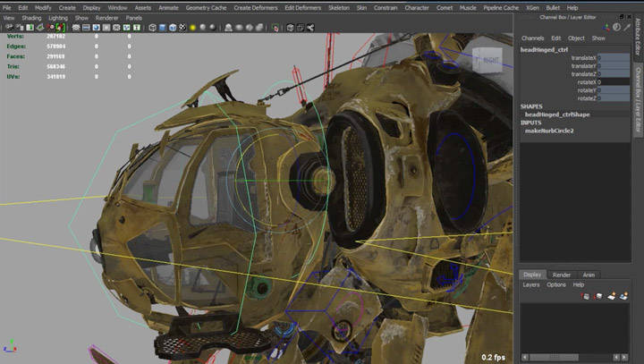Toggle the Safe Title icon
644x364 pixels.
136,28
